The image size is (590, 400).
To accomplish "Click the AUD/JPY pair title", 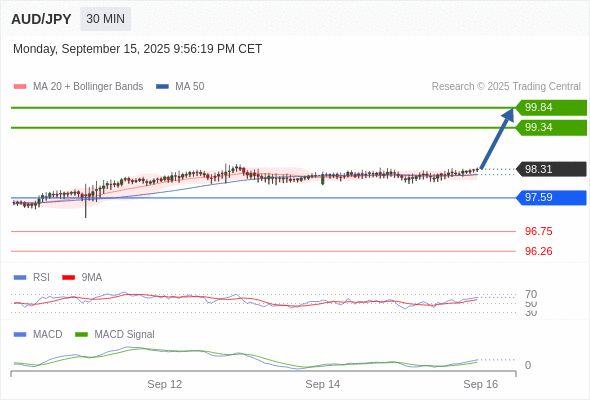I will point(41,19).
